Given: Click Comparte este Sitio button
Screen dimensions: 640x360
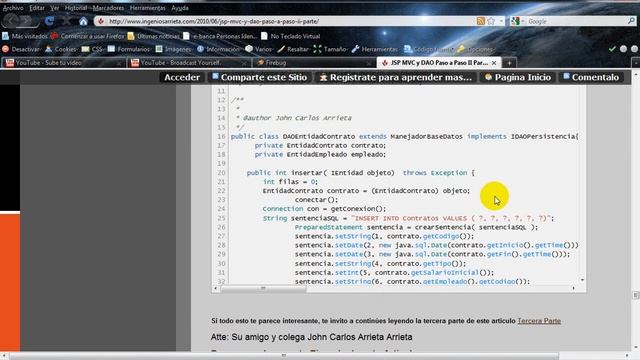Looking at the screenshot, I should click(259, 77).
